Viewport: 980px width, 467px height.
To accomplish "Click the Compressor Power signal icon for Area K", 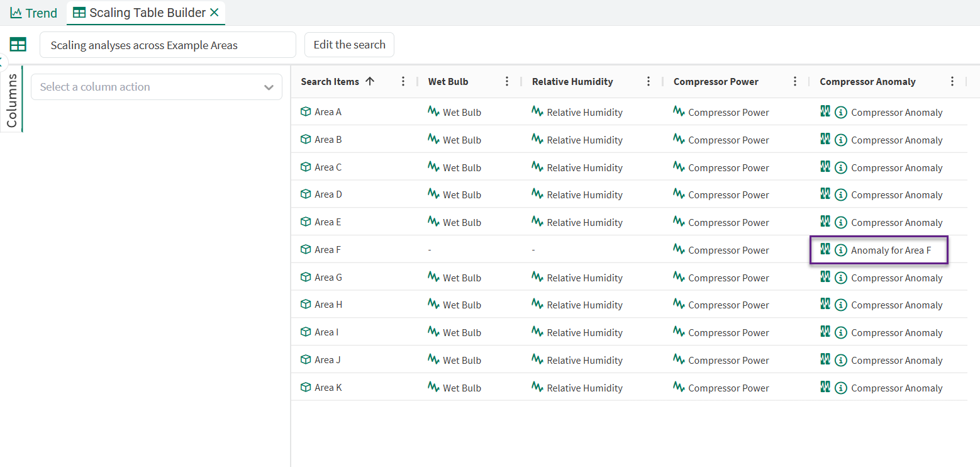I will (x=679, y=387).
